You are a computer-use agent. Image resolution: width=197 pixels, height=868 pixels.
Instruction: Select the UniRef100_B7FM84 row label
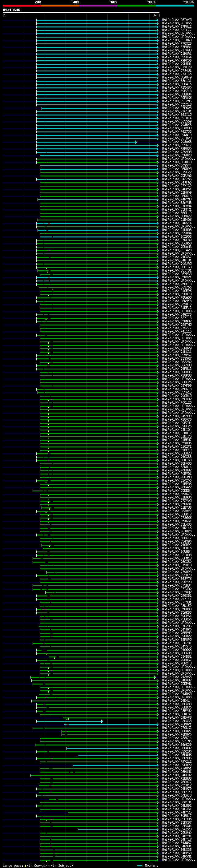point(177,47)
